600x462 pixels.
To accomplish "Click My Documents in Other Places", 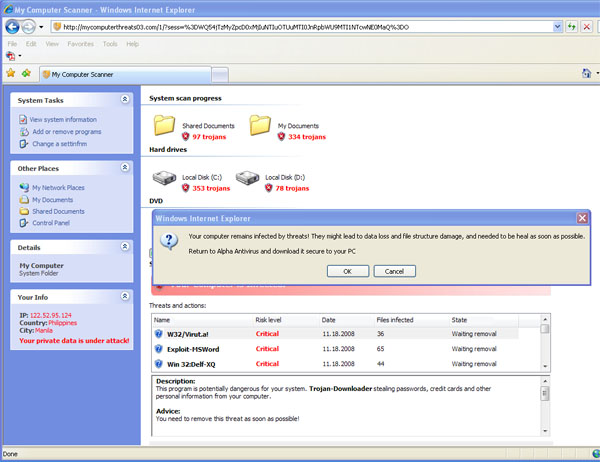I will click(52, 200).
